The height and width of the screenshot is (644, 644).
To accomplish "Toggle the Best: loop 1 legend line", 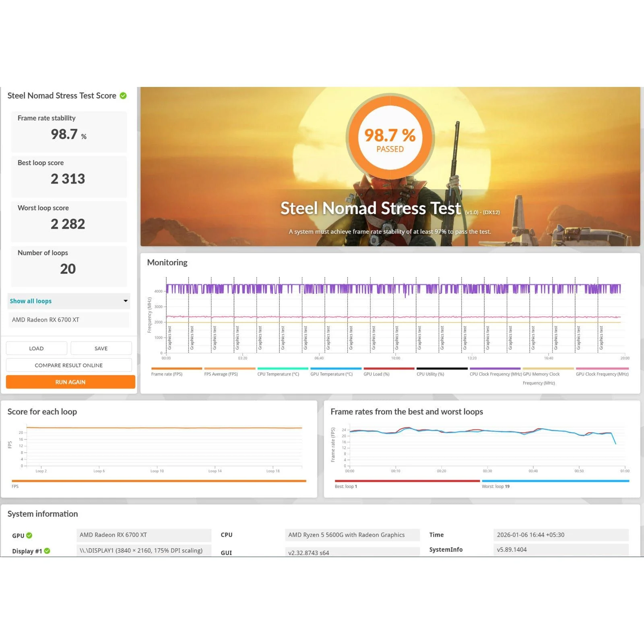I will point(407,483).
